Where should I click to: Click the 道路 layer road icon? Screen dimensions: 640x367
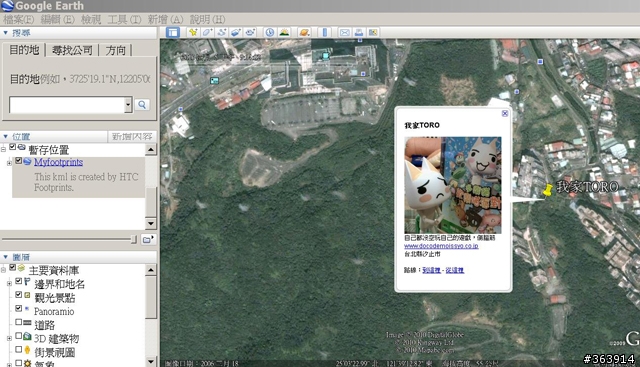[x=27, y=323]
